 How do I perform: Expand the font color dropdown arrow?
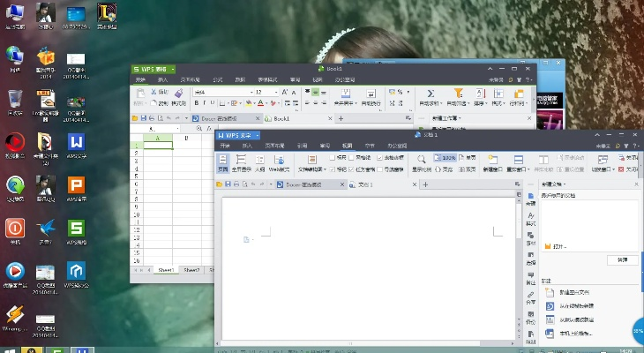click(x=266, y=103)
